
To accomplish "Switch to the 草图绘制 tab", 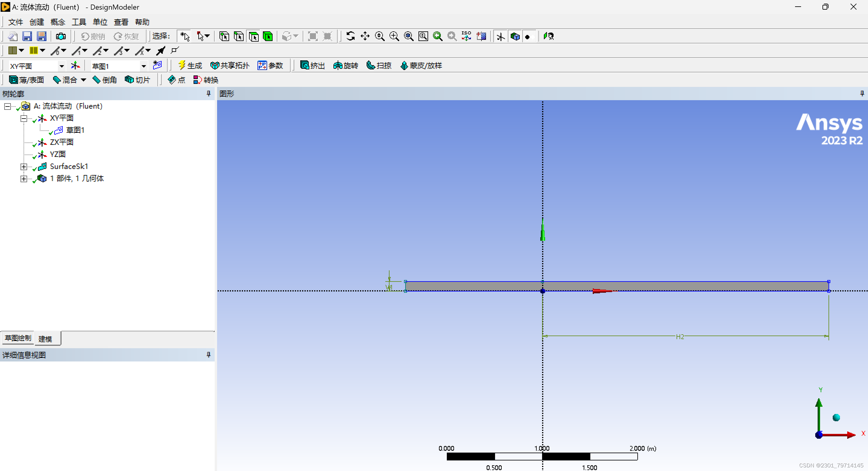I will 18,338.
